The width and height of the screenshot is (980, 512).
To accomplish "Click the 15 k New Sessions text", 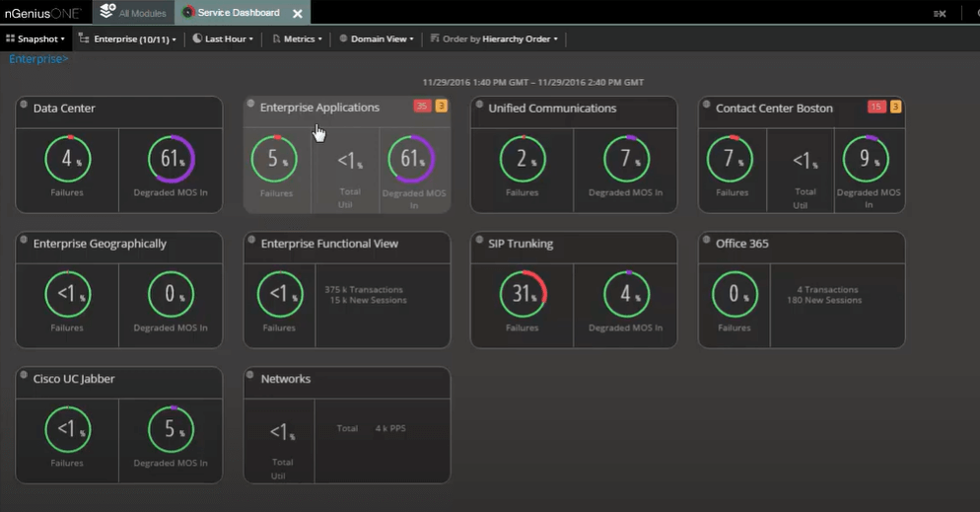I will 368,300.
